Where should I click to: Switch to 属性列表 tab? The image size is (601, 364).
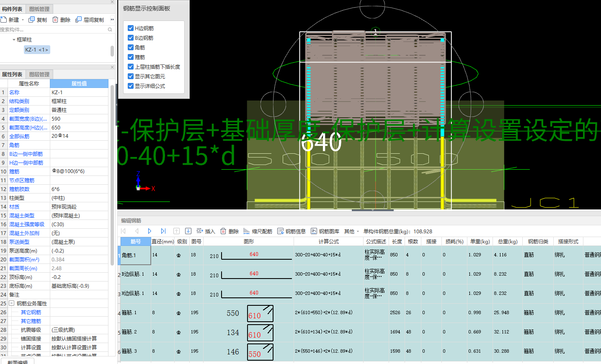(12, 74)
